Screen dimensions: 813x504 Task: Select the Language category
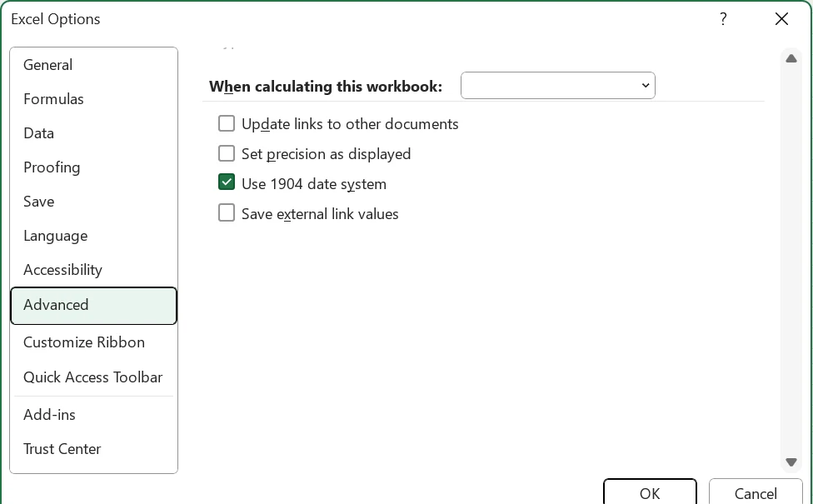click(x=93, y=236)
